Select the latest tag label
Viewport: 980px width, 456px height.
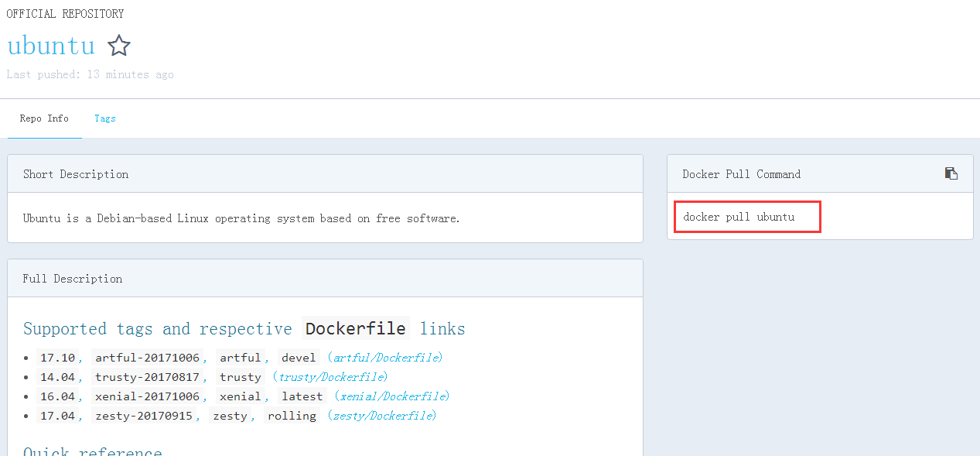point(302,396)
